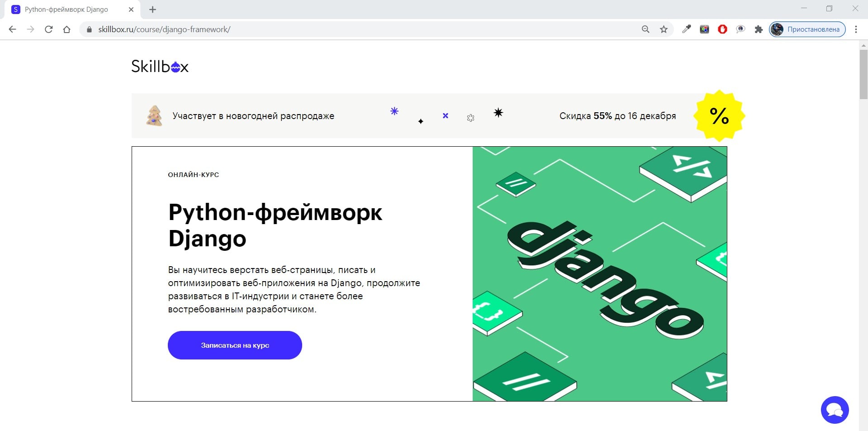The width and height of the screenshot is (868, 431).
Task: Open the color picker eyedropper extension
Action: click(686, 29)
